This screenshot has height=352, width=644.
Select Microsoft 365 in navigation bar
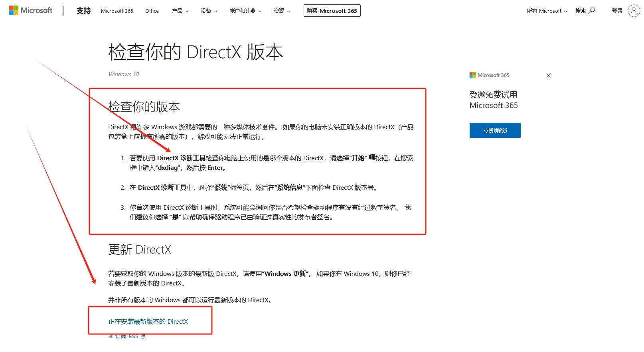(x=117, y=11)
